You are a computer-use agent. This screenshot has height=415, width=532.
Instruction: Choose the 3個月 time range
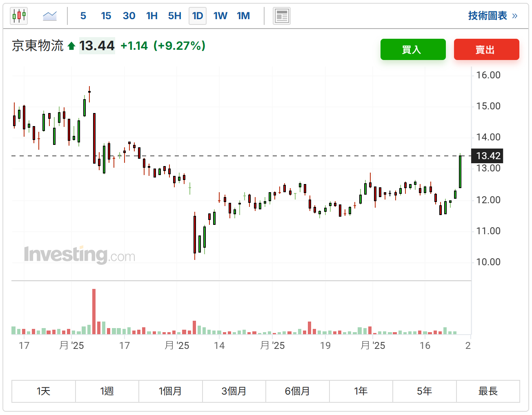tap(234, 391)
